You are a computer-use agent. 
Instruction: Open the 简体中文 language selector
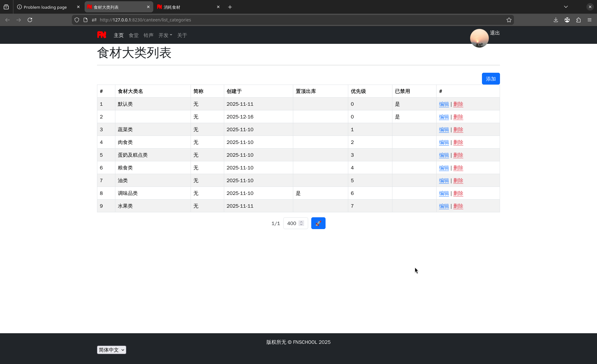pyautogui.click(x=111, y=350)
